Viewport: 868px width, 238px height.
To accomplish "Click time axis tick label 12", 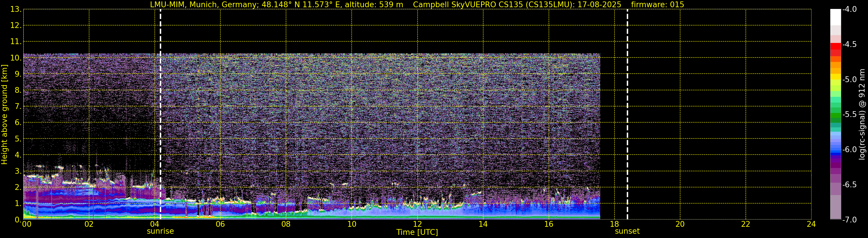I will 417,224.
